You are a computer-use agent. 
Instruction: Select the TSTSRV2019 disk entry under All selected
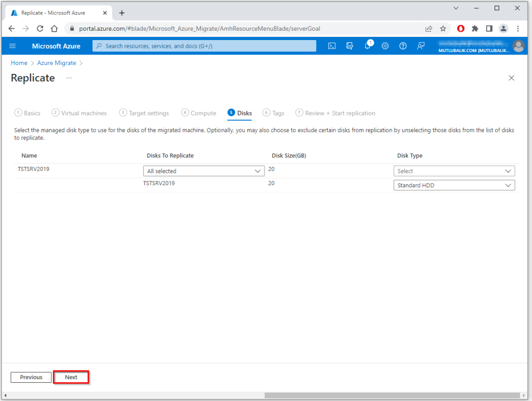click(159, 183)
